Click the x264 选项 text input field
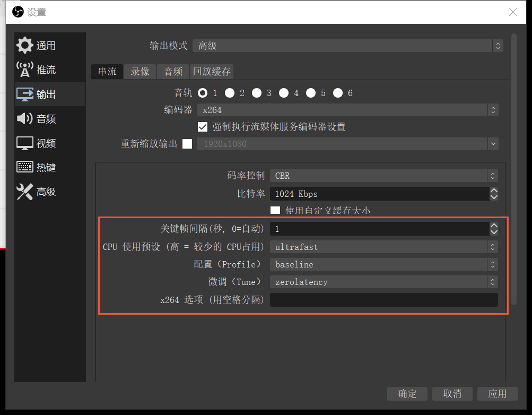Screen dimensions: 532x415 (383, 300)
